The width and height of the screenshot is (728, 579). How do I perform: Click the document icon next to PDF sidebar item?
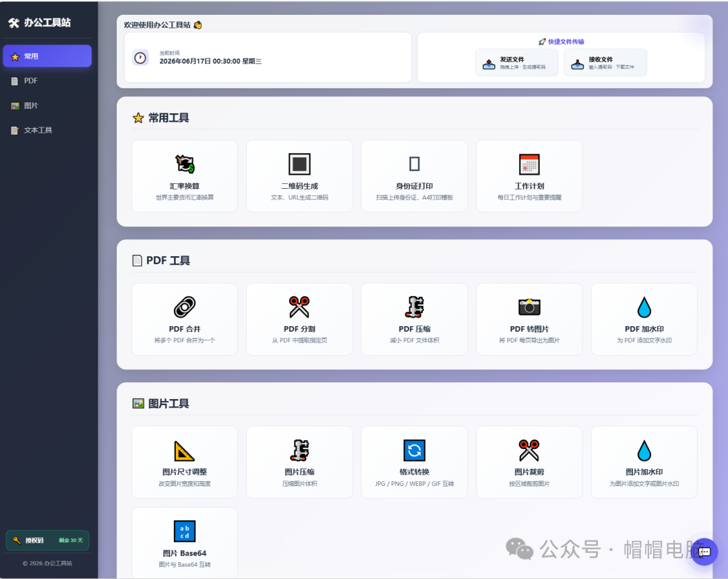coord(15,81)
